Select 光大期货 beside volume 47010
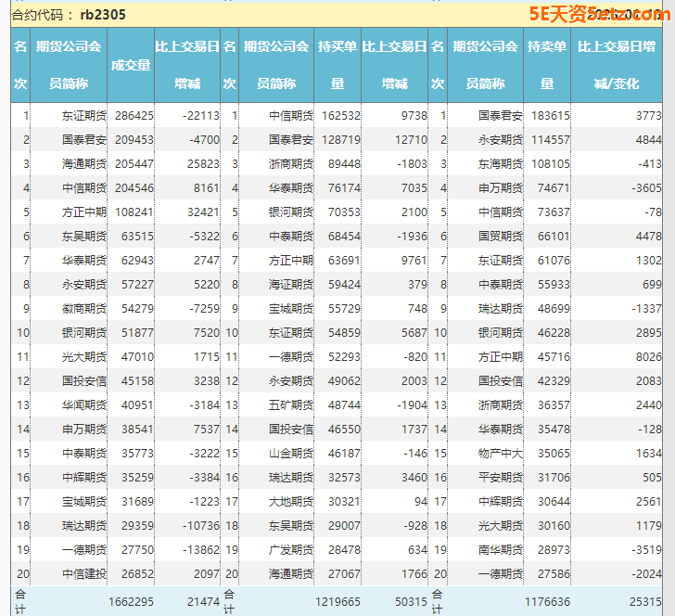Screen dimensions: 675x616 tap(84, 357)
